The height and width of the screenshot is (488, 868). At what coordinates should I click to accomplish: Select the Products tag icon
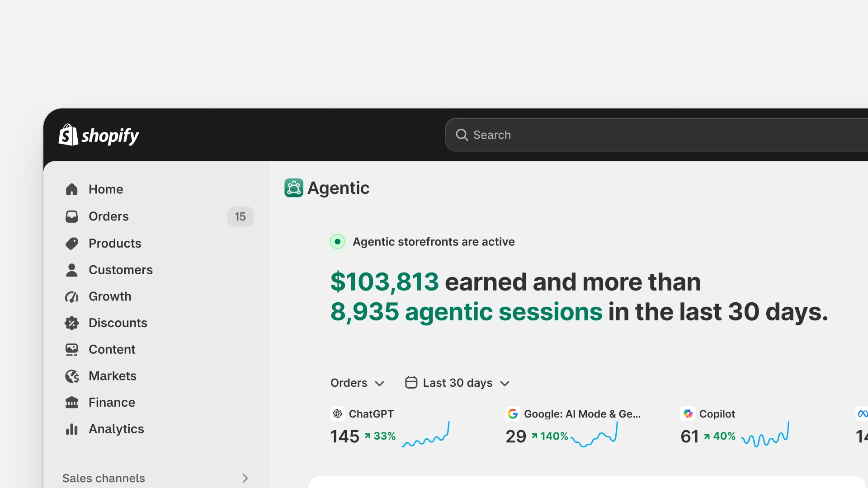pyautogui.click(x=72, y=243)
